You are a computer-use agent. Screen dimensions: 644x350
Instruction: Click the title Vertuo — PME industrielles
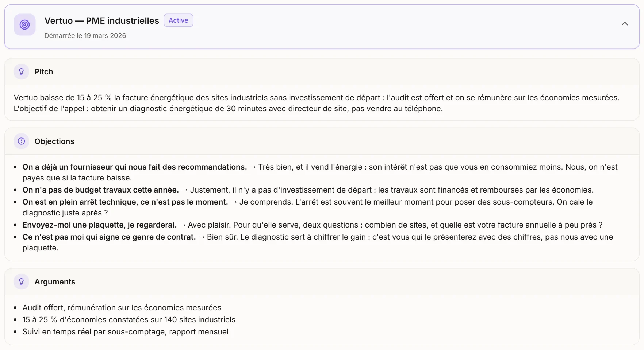coord(101,21)
